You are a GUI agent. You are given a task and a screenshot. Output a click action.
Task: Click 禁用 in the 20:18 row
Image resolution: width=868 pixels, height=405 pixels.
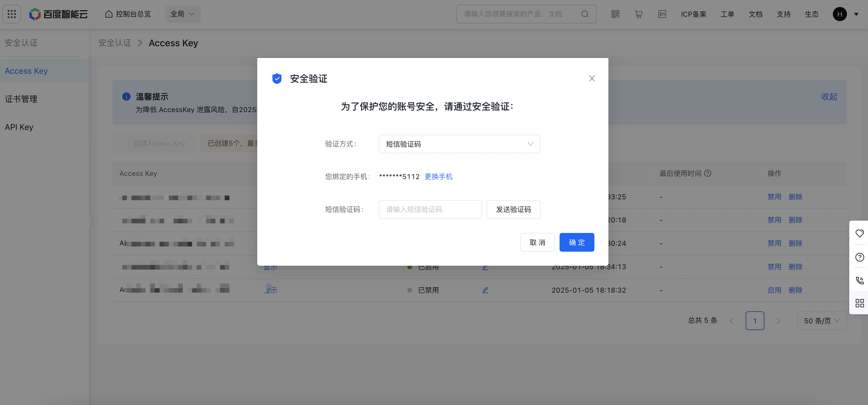pos(774,220)
